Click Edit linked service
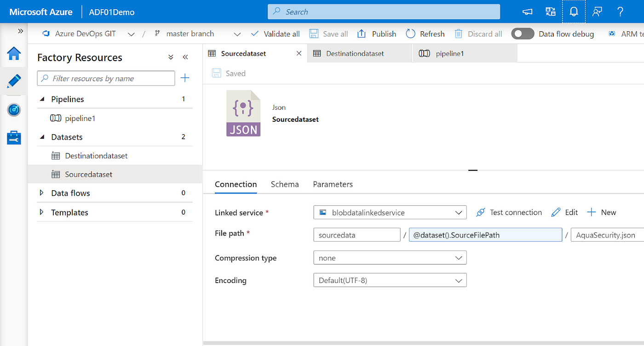Screen dimensions: 644x346 pyautogui.click(x=564, y=212)
